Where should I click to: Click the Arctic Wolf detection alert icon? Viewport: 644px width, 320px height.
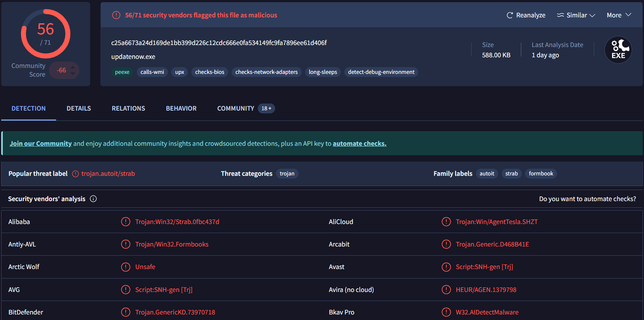(x=125, y=267)
